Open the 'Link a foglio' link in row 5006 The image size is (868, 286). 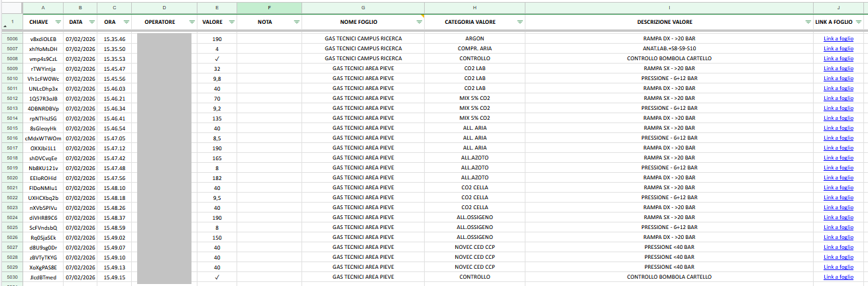pos(838,38)
